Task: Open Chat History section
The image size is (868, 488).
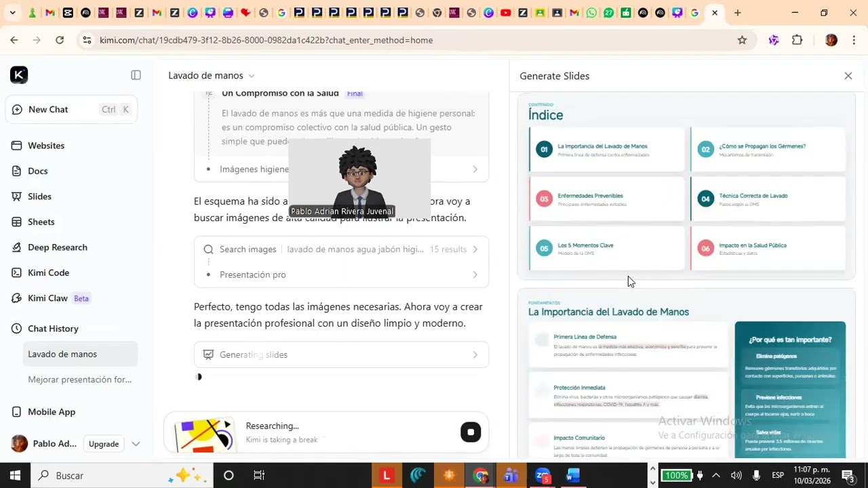Action: (53, 329)
